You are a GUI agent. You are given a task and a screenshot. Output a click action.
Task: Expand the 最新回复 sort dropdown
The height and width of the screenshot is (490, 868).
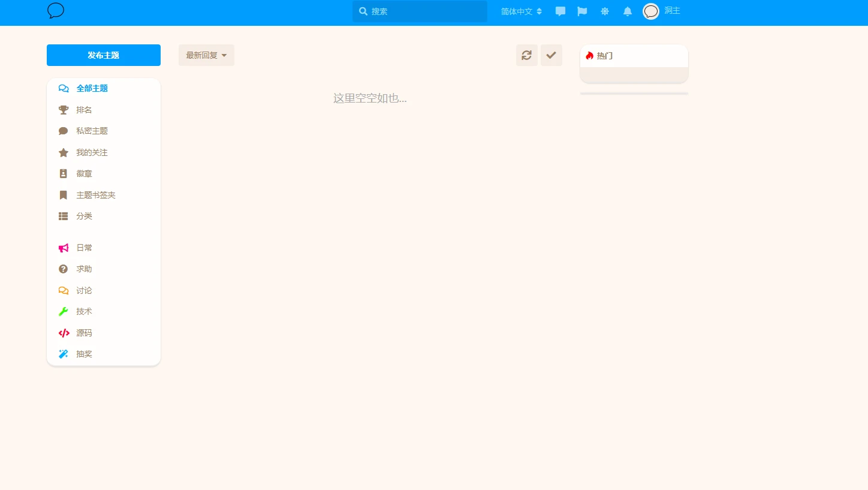point(206,55)
